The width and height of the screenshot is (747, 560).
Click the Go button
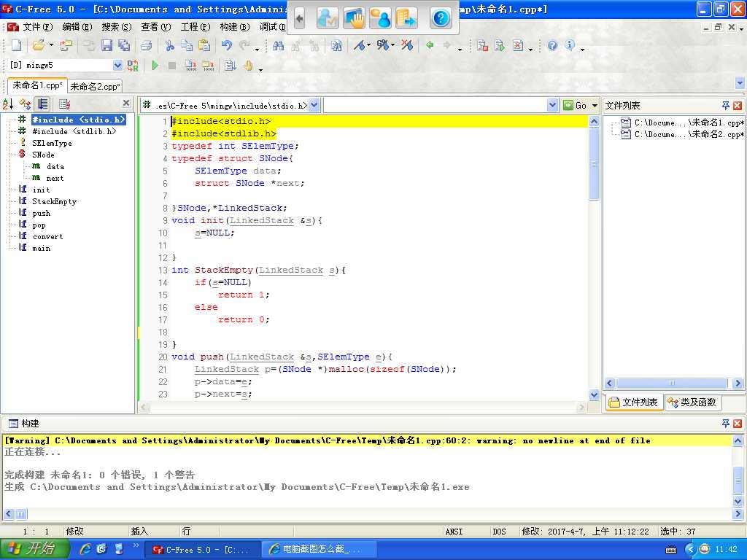[x=576, y=105]
